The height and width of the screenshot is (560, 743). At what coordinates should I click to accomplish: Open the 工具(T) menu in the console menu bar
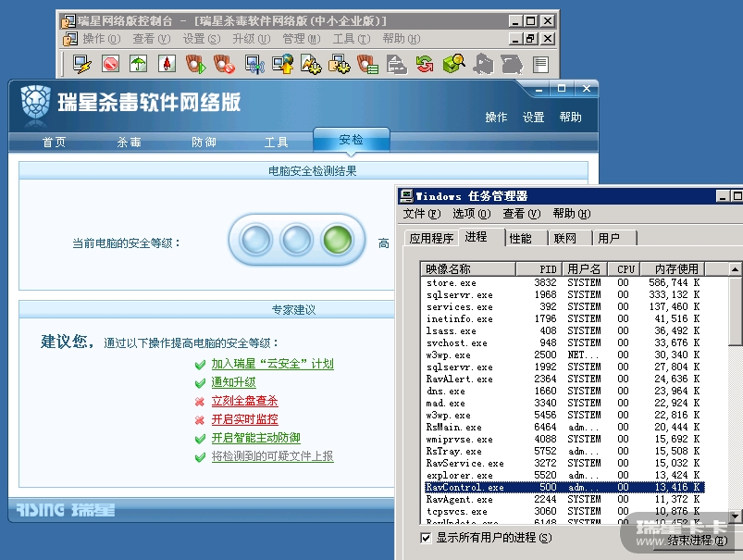pyautogui.click(x=351, y=39)
